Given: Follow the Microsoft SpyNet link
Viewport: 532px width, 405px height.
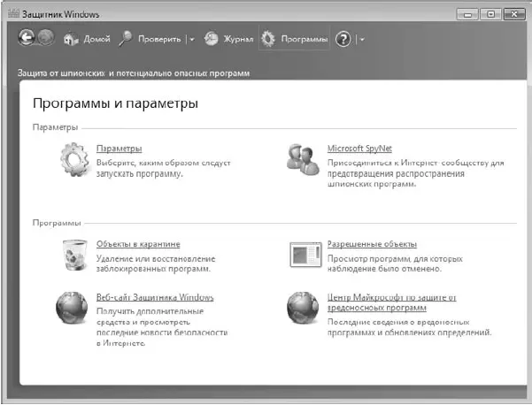Looking at the screenshot, I should (359, 149).
